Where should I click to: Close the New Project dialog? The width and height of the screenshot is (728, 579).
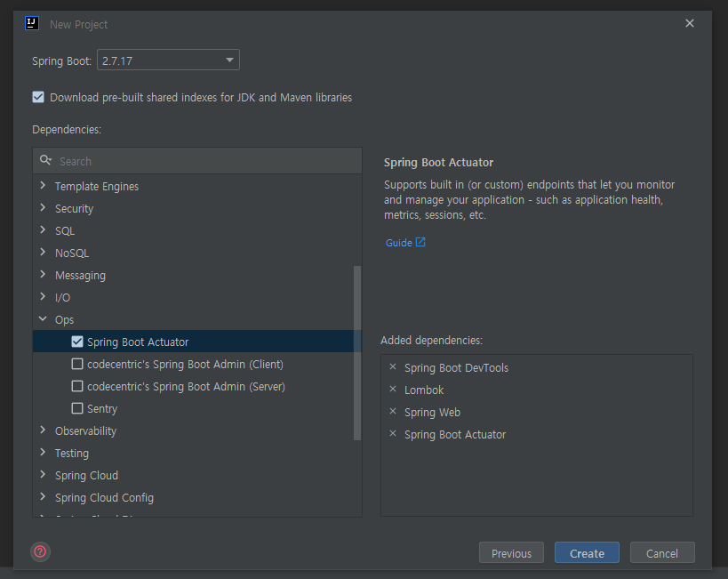coord(690,23)
